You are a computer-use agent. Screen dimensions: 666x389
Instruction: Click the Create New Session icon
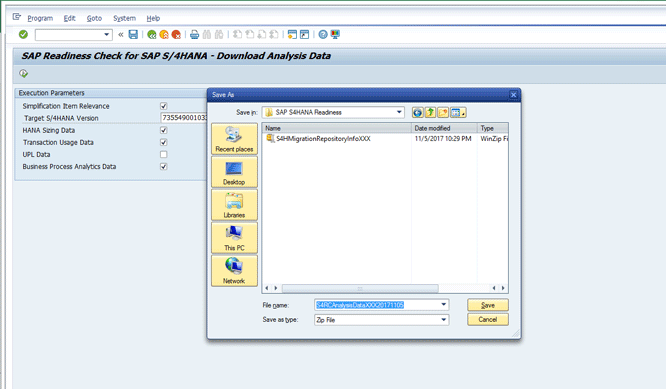(292, 35)
